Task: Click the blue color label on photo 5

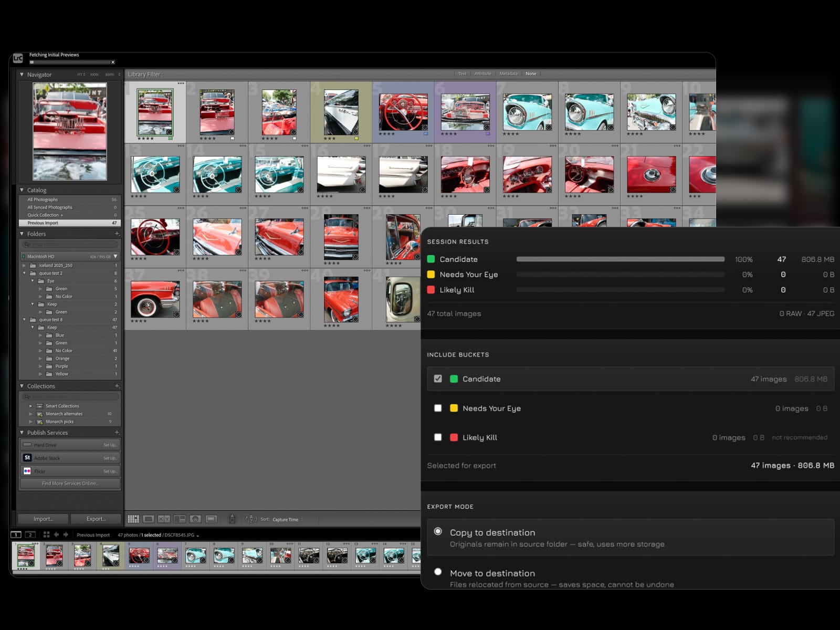Action: [x=426, y=134]
